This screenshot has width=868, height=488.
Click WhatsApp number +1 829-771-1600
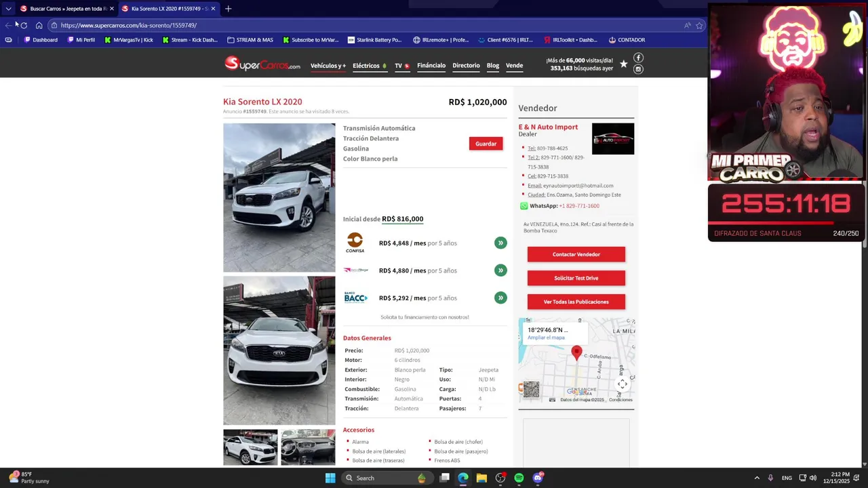coord(579,206)
